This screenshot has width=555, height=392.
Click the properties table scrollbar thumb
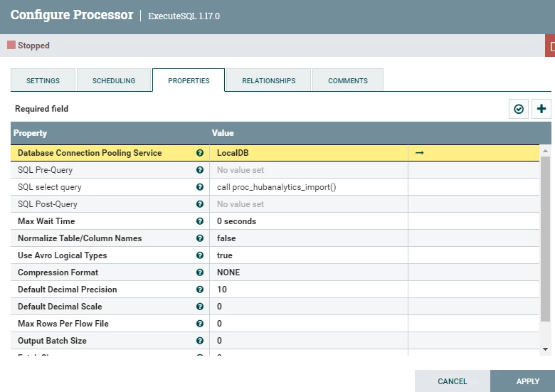pos(546,239)
